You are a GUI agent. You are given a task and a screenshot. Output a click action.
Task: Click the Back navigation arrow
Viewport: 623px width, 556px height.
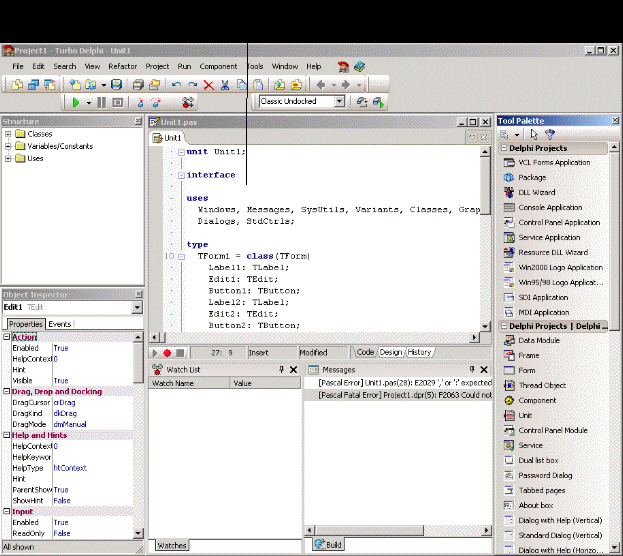point(321,85)
